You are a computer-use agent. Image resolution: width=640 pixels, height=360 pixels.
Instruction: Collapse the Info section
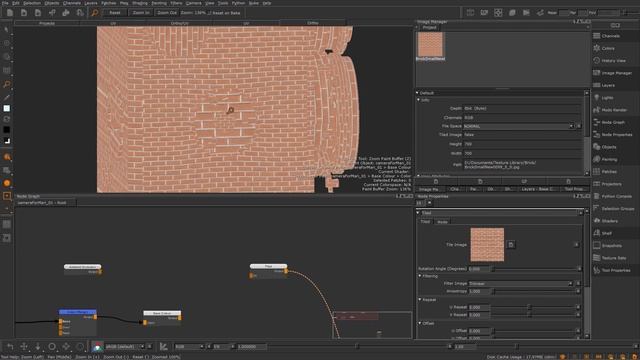click(x=419, y=100)
